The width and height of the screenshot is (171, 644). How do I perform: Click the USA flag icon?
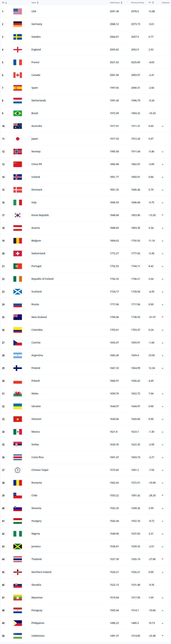point(18,11)
